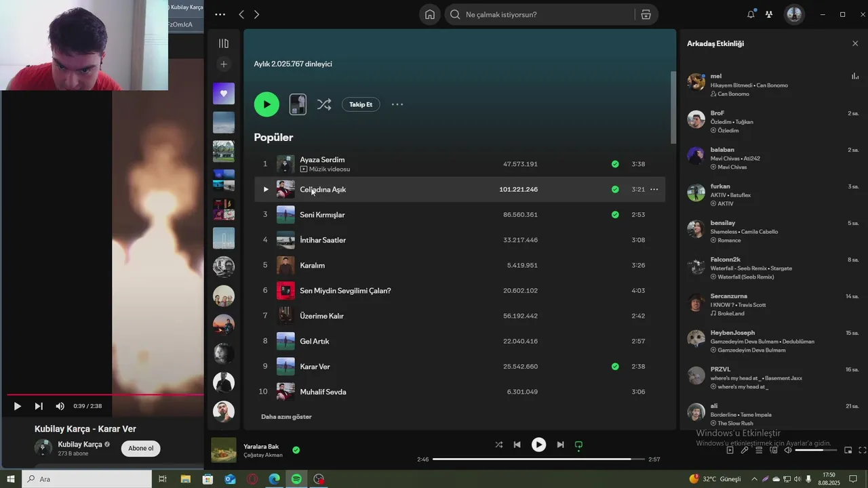The width and height of the screenshot is (868, 488).
Task: Mute Spotify with the speaker icon
Action: pos(787,450)
